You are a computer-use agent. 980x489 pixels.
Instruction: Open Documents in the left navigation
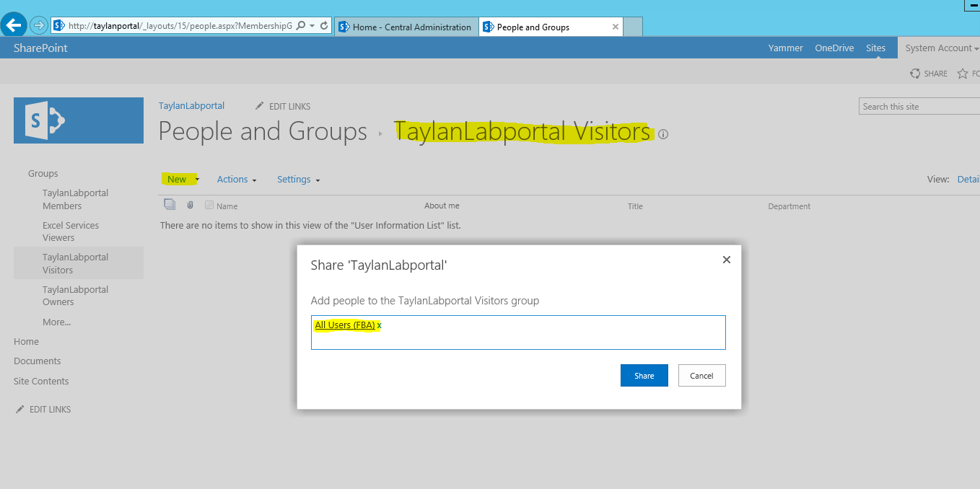tap(38, 361)
